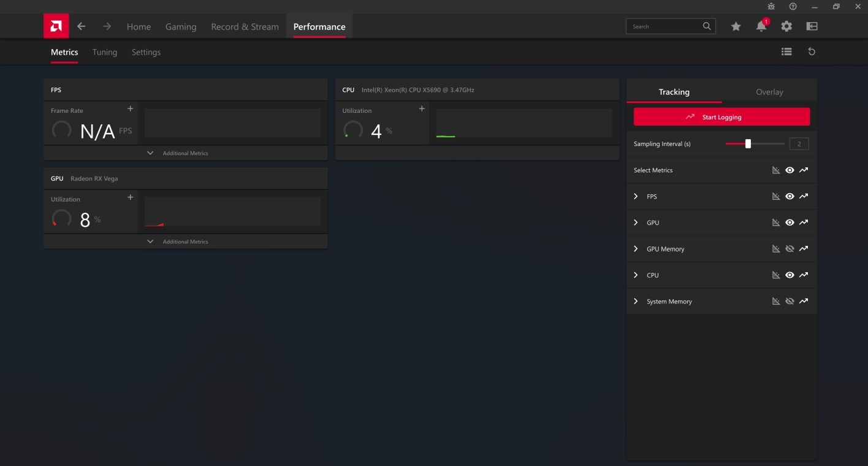This screenshot has height=466, width=868.
Task: Expand the GPU row chevron
Action: [x=636, y=223]
